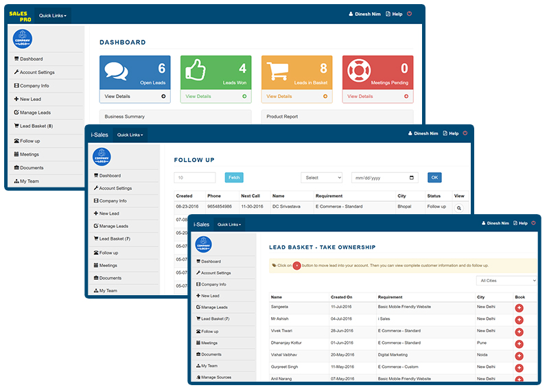Click the mm/dd/yyyy date field
Screen dimensions: 549x392
coord(385,178)
